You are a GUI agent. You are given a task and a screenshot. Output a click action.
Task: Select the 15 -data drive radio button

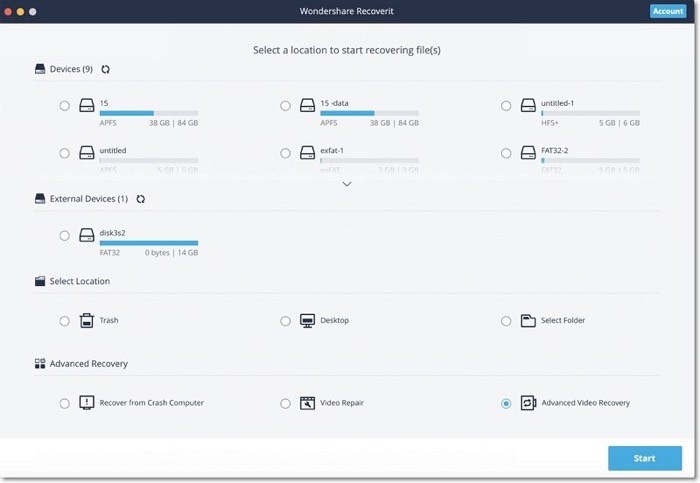pos(285,106)
